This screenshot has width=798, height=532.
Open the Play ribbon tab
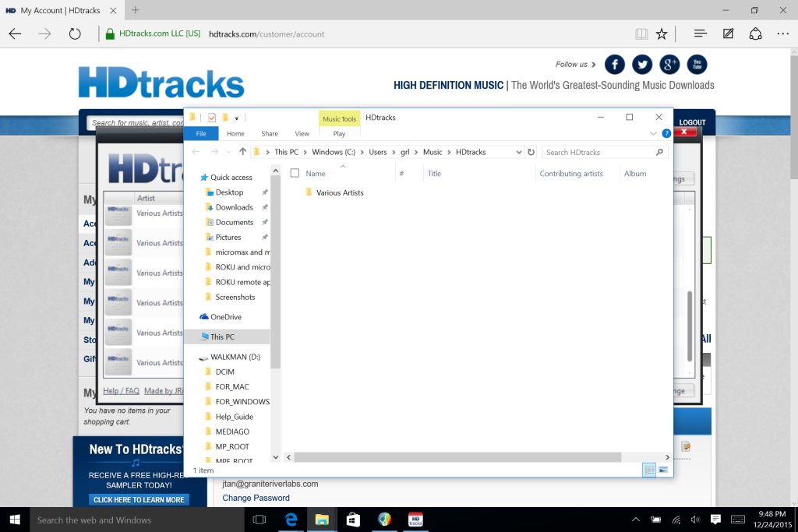[x=339, y=134]
